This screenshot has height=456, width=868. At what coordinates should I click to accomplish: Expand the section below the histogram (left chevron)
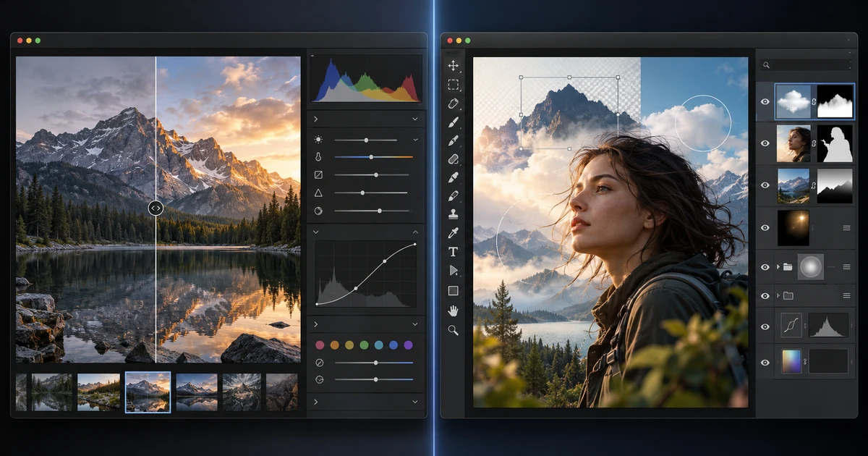316,119
